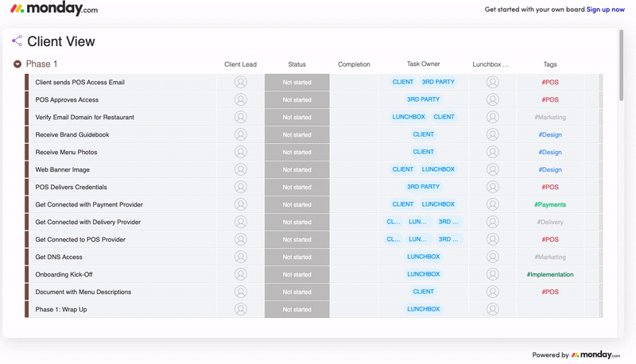Open the monday.com logo at top left

click(54, 9)
